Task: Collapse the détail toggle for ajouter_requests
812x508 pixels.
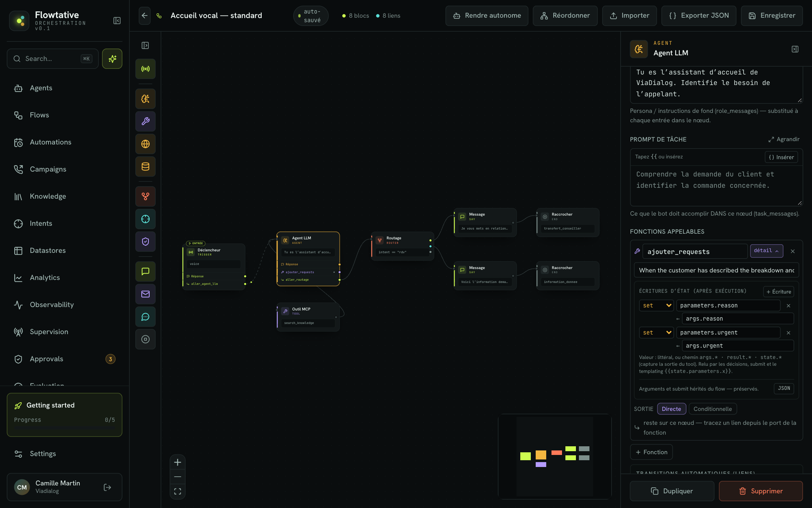Action: [x=767, y=251]
